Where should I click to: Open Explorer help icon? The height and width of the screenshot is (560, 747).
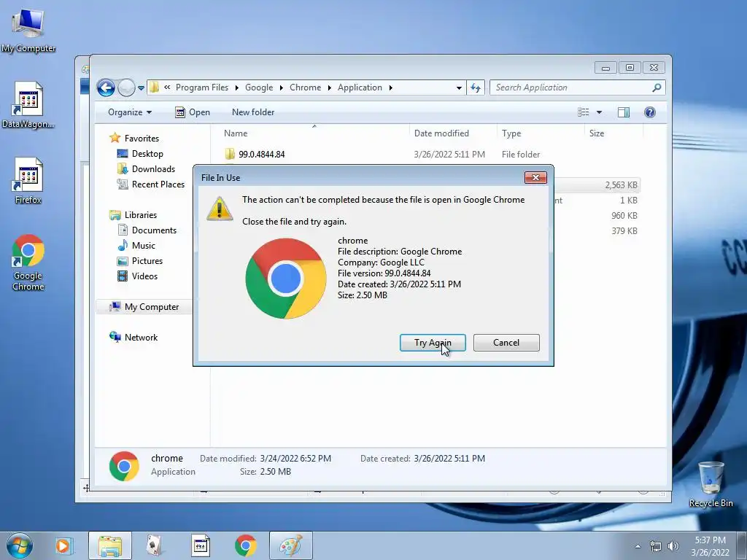(650, 112)
